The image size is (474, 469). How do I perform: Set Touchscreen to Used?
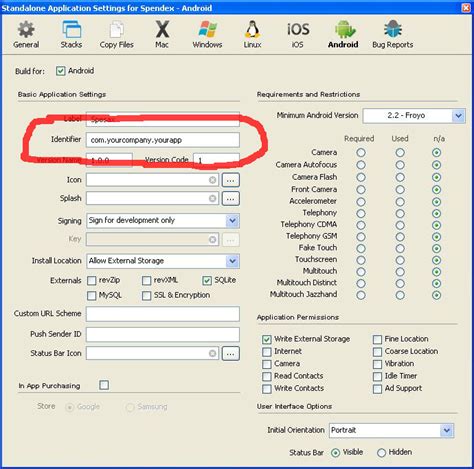coord(400,260)
